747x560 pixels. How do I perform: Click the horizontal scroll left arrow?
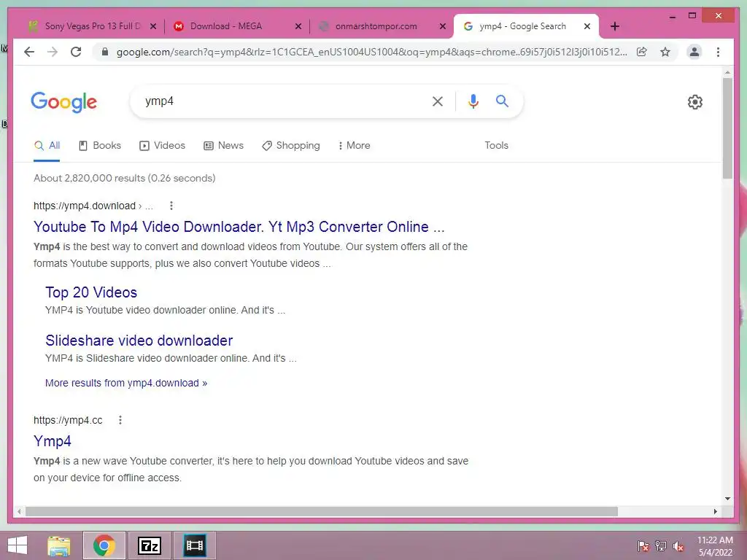tap(19, 511)
